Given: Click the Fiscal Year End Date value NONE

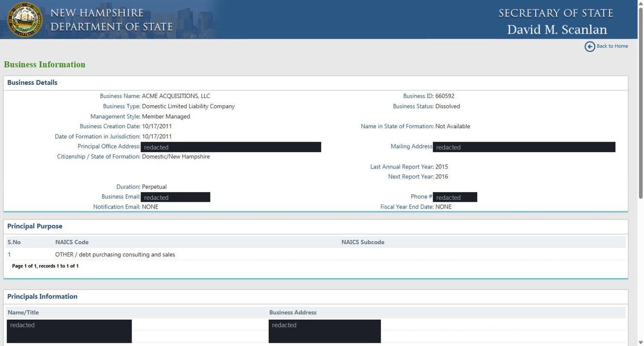Looking at the screenshot, I should pos(443,207).
